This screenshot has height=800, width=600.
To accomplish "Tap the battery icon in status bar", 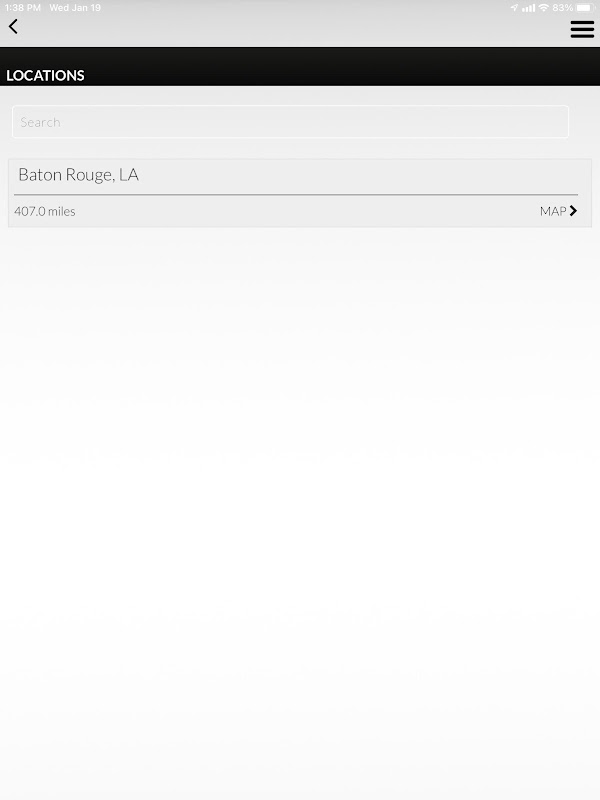I will point(584,8).
